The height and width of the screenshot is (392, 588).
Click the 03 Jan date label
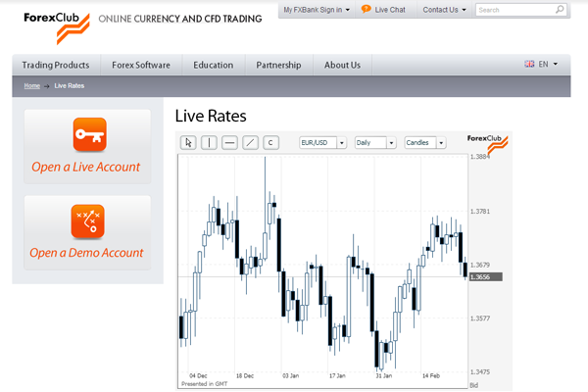tap(291, 375)
